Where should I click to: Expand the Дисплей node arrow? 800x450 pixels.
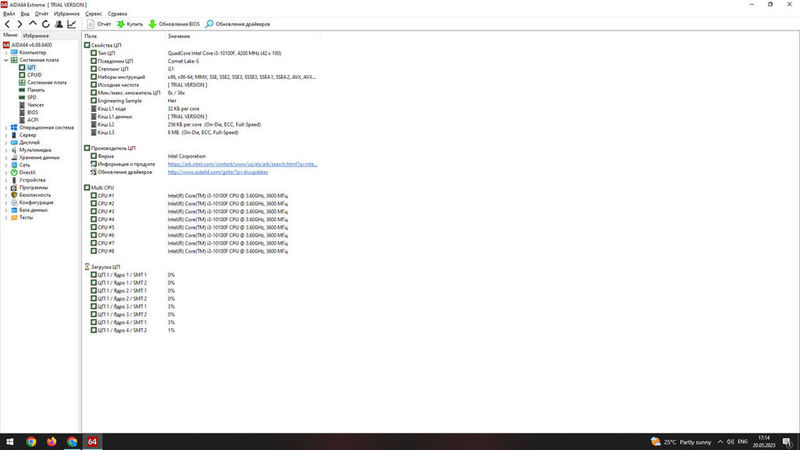click(6, 142)
